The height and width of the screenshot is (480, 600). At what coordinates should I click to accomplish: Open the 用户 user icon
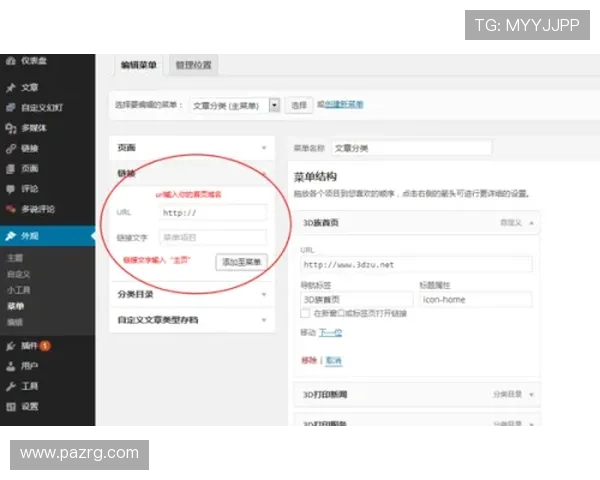[x=11, y=366]
